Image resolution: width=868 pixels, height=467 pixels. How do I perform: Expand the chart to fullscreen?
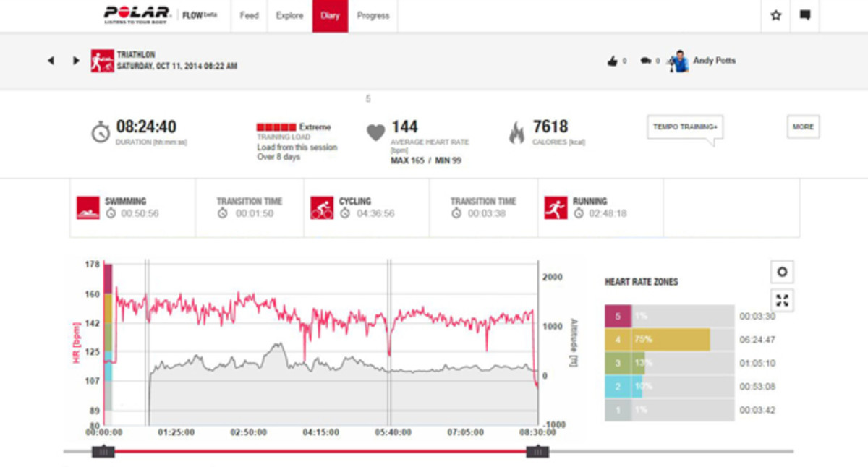(782, 300)
